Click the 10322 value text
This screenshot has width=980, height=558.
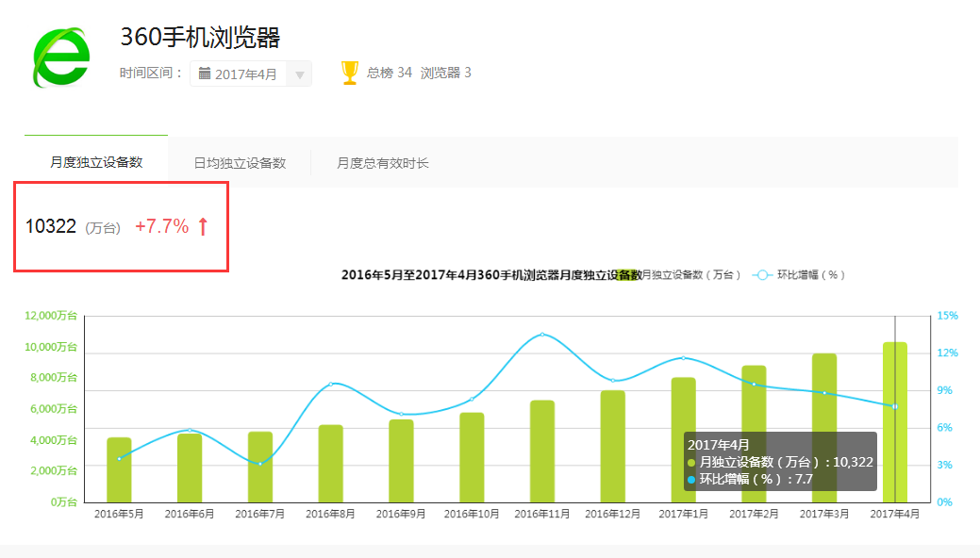(51, 226)
